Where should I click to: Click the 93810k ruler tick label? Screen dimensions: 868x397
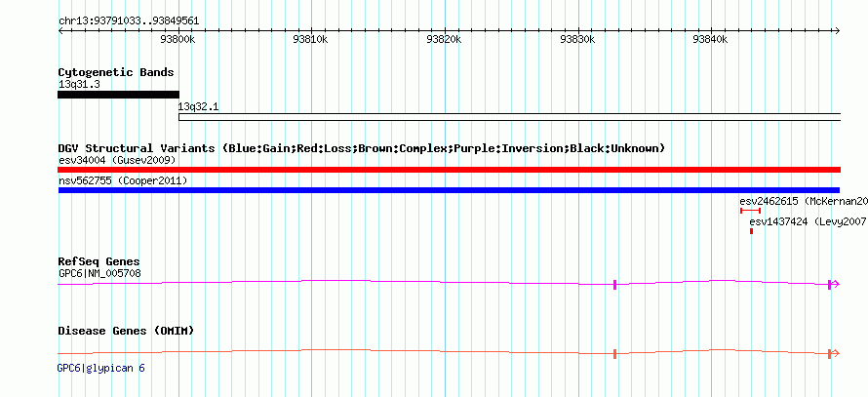312,39
